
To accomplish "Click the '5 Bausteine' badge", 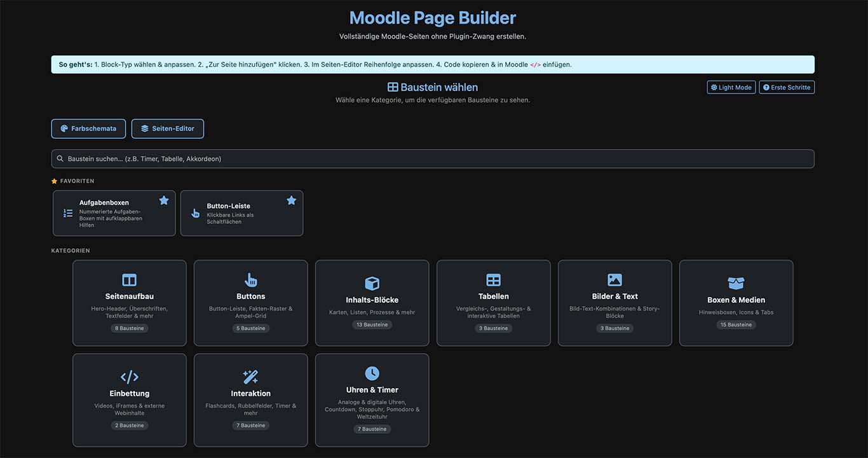I will pos(251,328).
